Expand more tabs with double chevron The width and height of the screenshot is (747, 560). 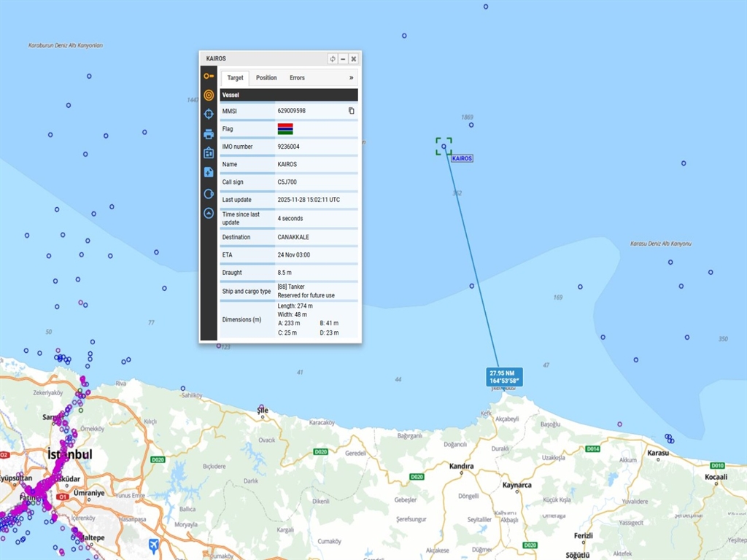coord(351,78)
